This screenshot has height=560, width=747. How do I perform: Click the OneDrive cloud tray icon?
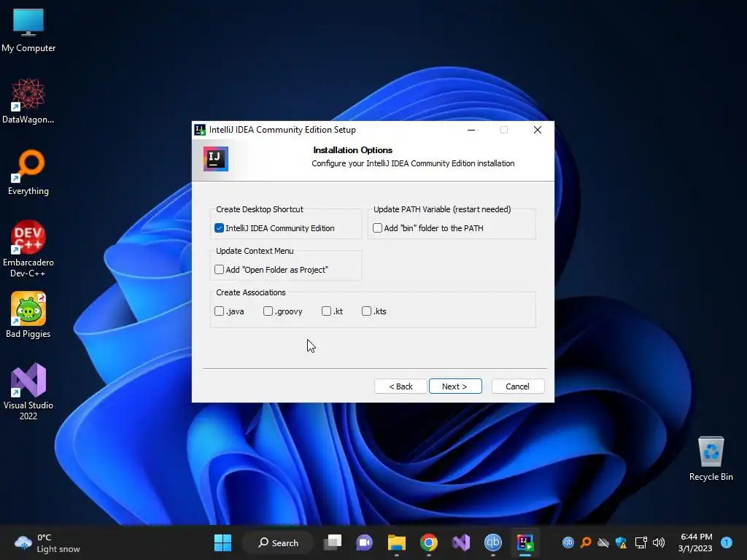click(x=603, y=542)
